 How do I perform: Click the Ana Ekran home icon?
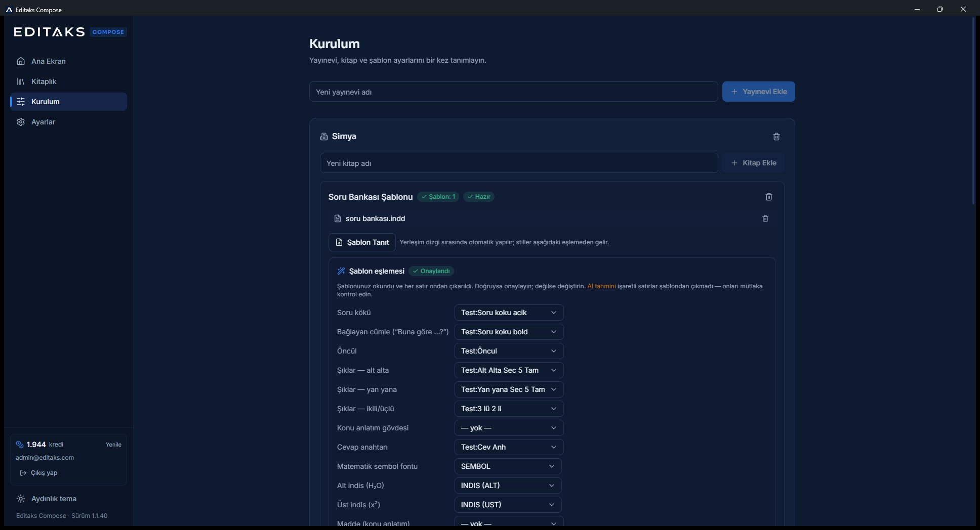point(21,61)
